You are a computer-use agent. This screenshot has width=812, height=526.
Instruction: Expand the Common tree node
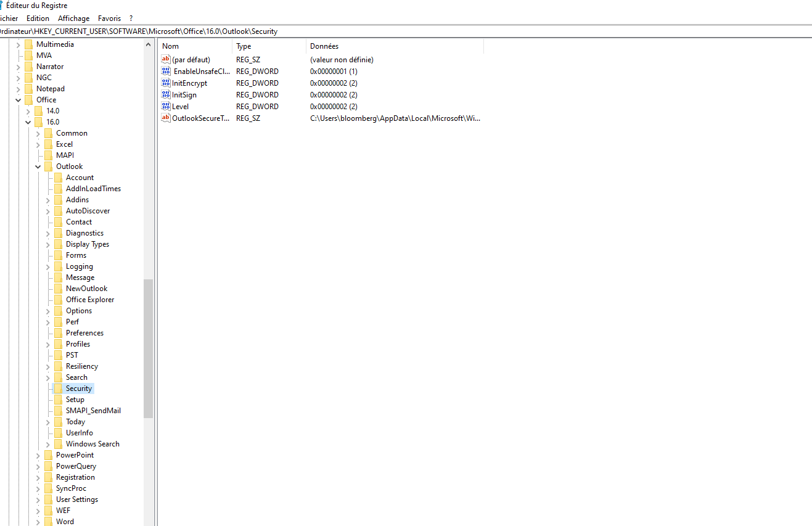click(x=38, y=133)
